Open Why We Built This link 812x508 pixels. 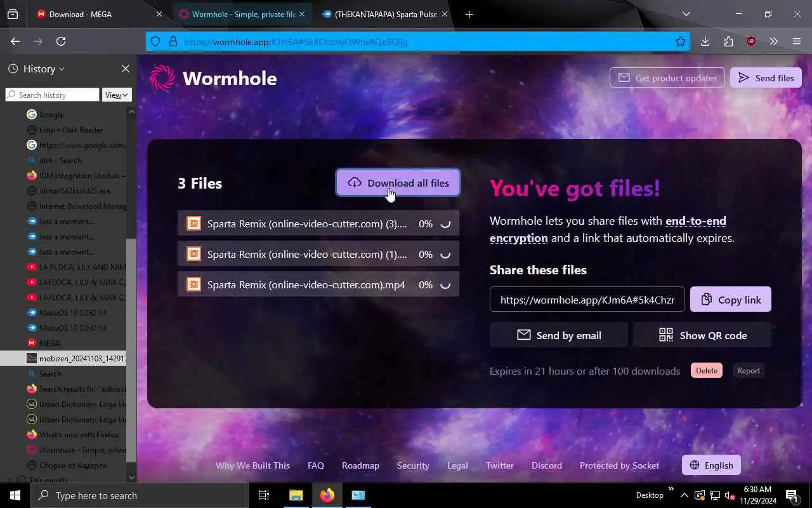click(252, 465)
